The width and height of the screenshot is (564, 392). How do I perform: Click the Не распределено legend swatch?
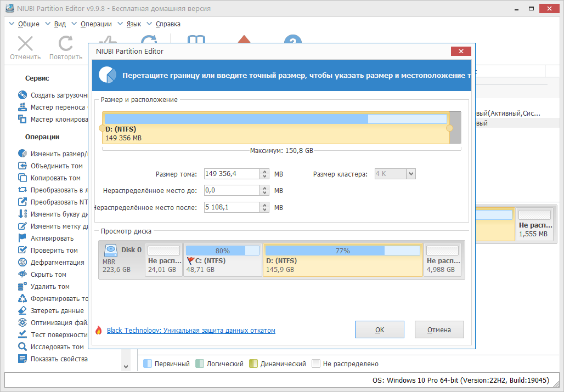point(316,363)
